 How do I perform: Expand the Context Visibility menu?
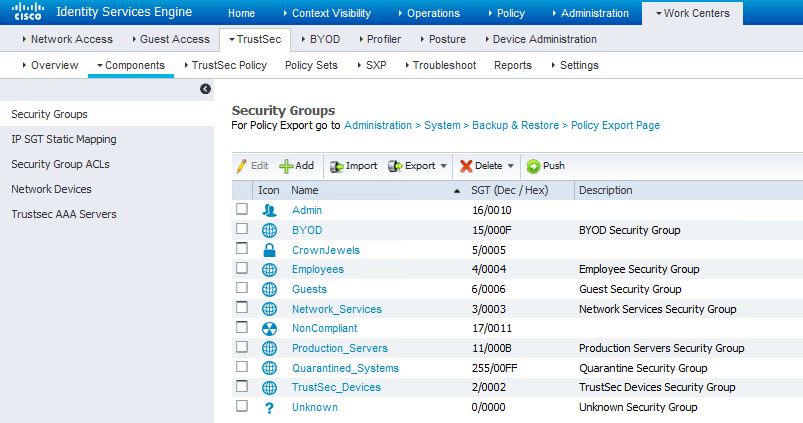point(328,13)
